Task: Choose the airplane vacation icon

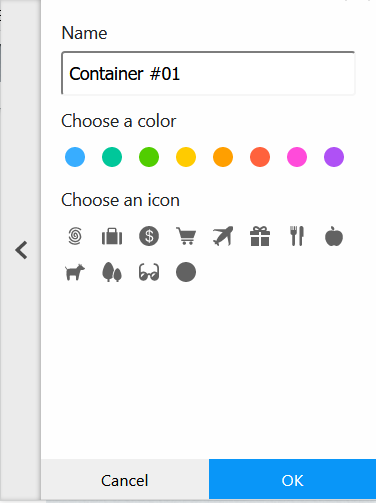Action: 223,236
